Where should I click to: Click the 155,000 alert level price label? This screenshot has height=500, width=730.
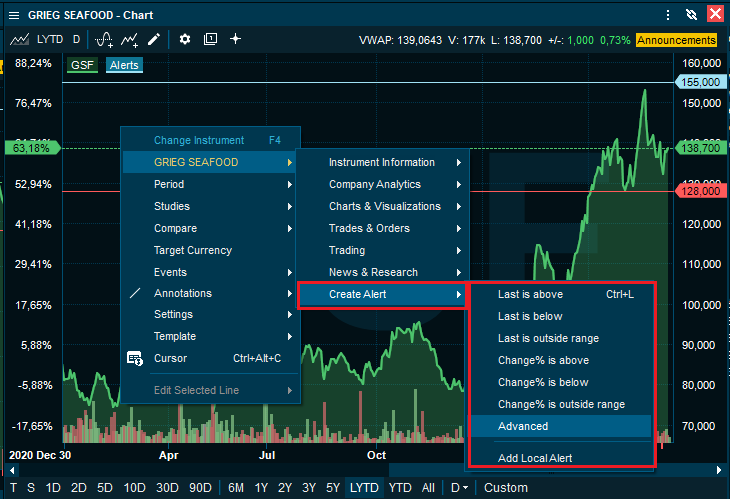click(x=701, y=82)
